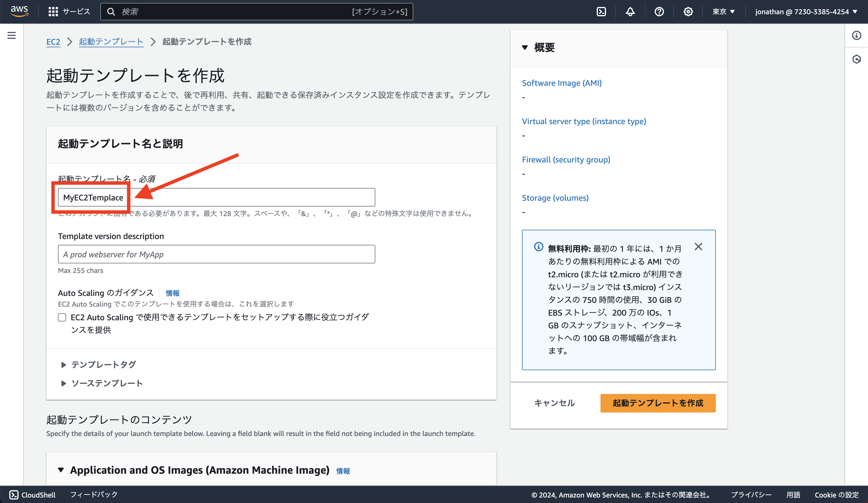Open the notifications bell
The image size is (868, 503).
[630, 11]
